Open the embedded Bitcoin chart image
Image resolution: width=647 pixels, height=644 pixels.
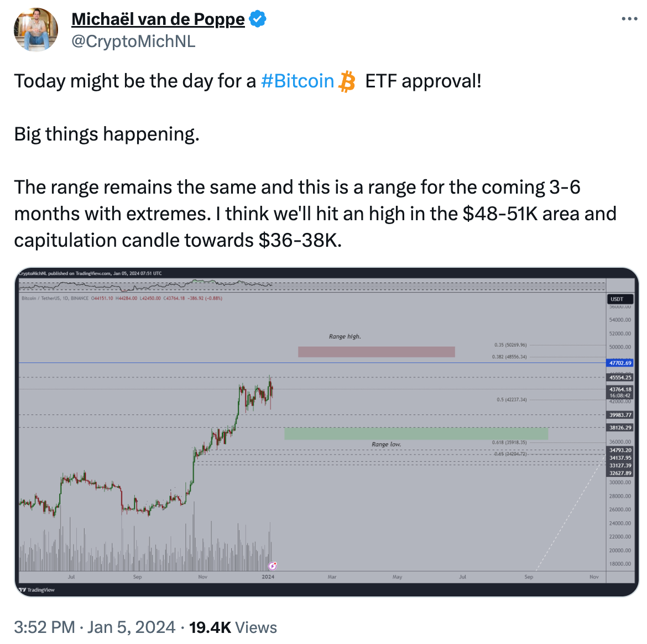[x=326, y=432]
